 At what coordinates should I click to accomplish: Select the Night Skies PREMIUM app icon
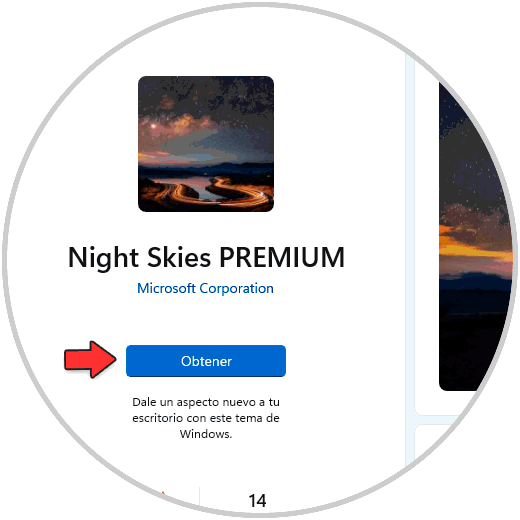point(206,144)
